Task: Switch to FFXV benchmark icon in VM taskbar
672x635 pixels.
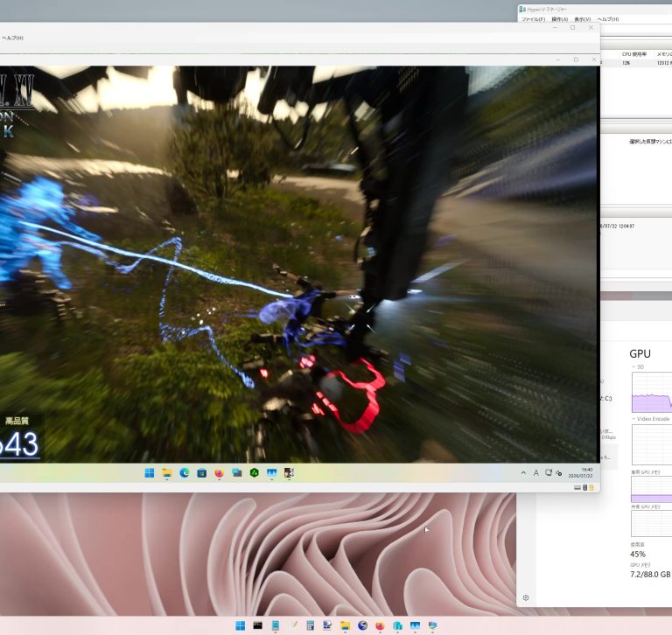Action: 289,472
